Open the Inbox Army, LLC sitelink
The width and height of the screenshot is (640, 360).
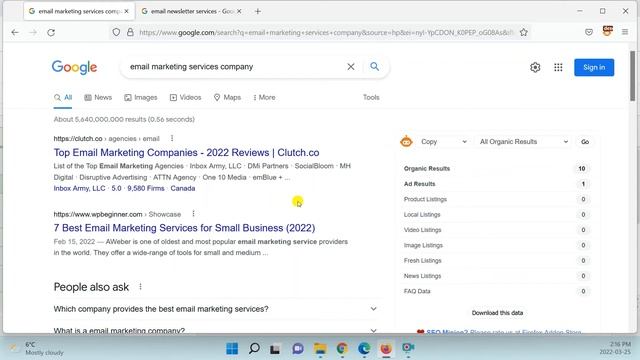tap(79, 189)
